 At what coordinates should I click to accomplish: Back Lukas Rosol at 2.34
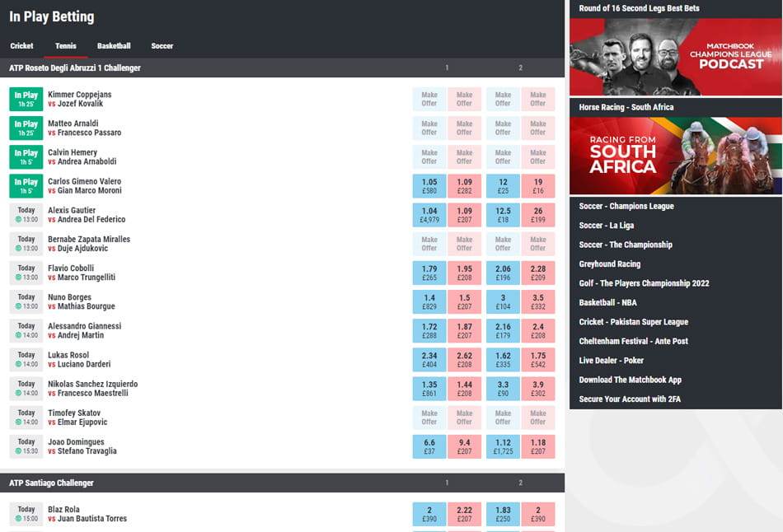(429, 359)
